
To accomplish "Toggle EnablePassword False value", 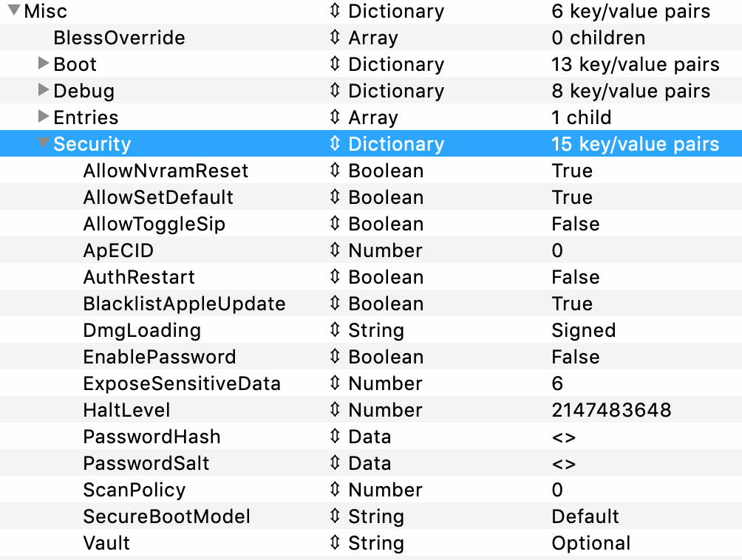I will coord(575,357).
